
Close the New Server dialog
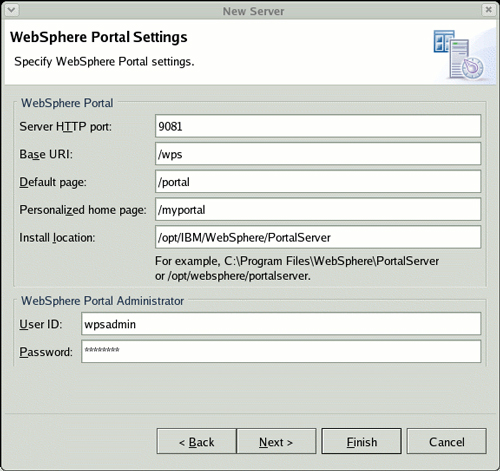(x=488, y=10)
